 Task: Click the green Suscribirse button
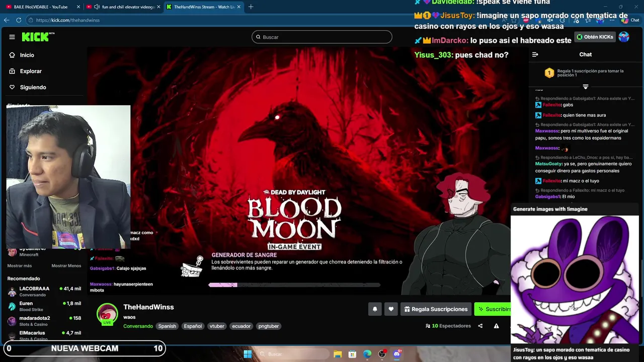pos(493,309)
